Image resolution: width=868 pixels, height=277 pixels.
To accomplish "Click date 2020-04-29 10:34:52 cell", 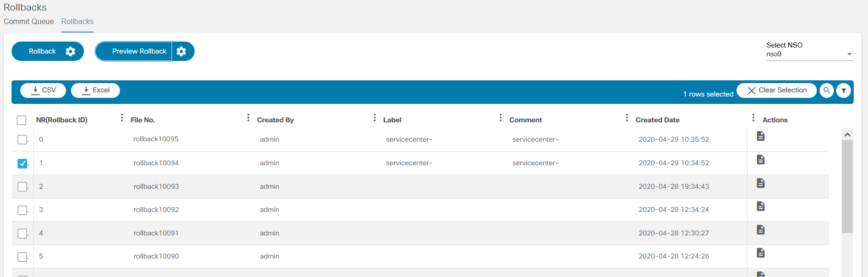I will click(x=674, y=163).
